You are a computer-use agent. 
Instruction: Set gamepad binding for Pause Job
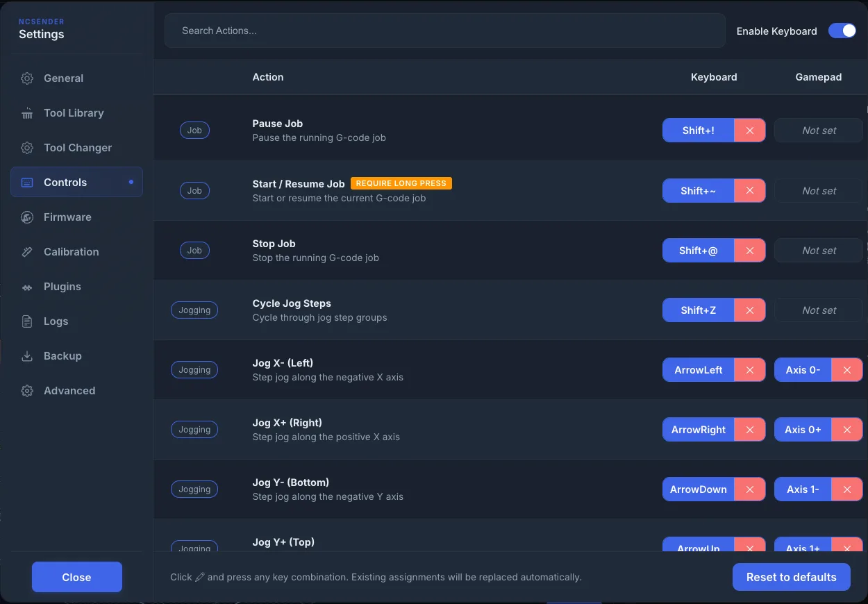click(819, 131)
